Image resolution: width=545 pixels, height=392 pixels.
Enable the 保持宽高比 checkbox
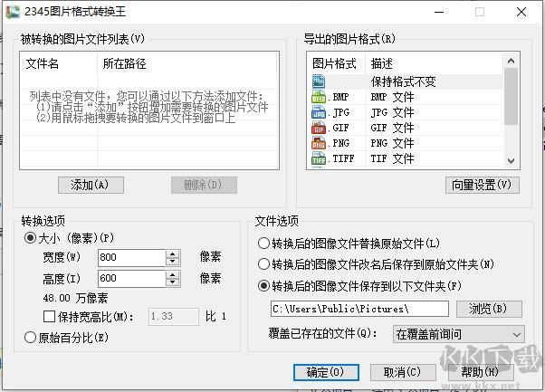point(49,316)
